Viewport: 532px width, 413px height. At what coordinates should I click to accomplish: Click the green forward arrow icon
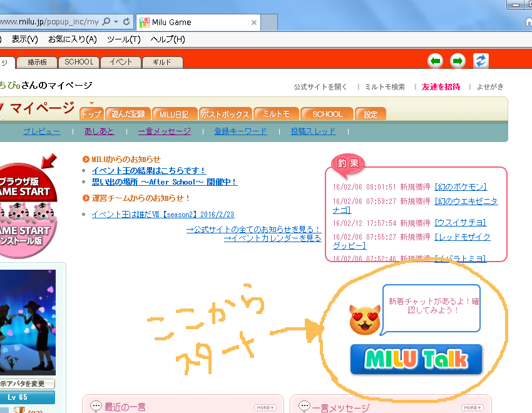[458, 61]
